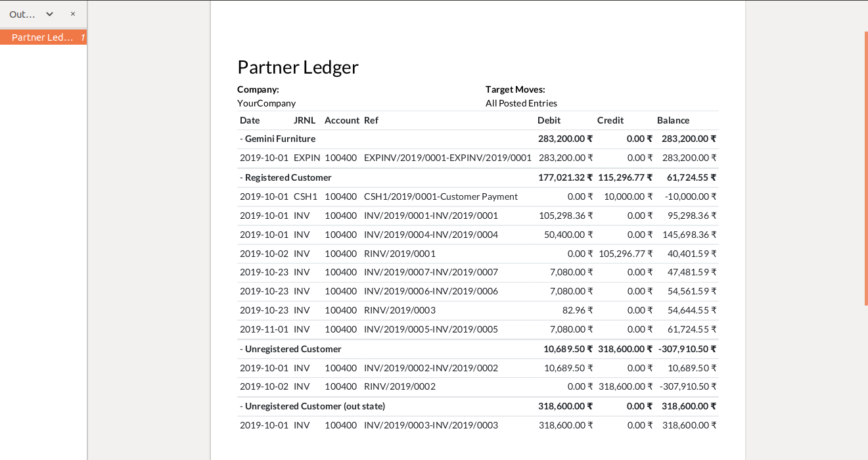The width and height of the screenshot is (868, 460).
Task: Click the orange vertical scrollbar
Action: click(x=865, y=168)
